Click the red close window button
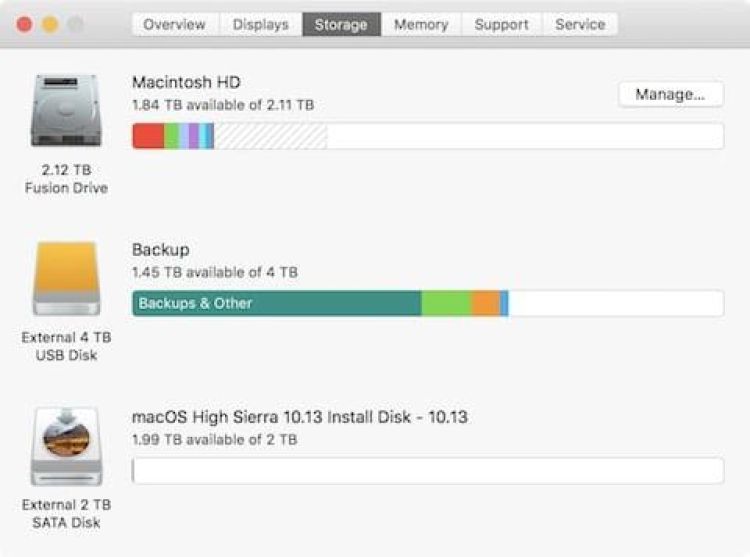The image size is (750, 557). tap(24, 24)
